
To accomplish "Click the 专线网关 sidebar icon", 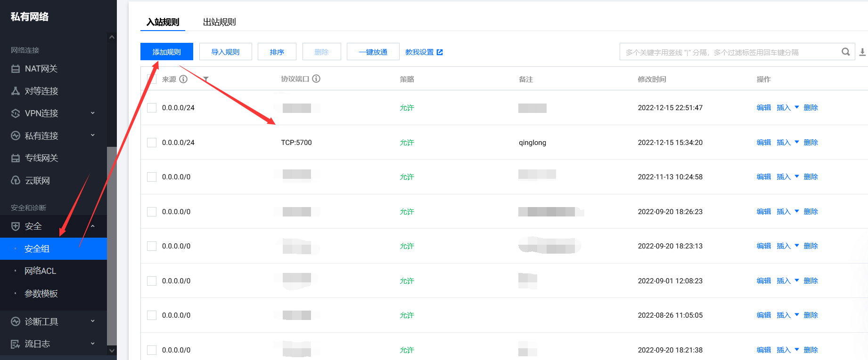I will pos(16,158).
